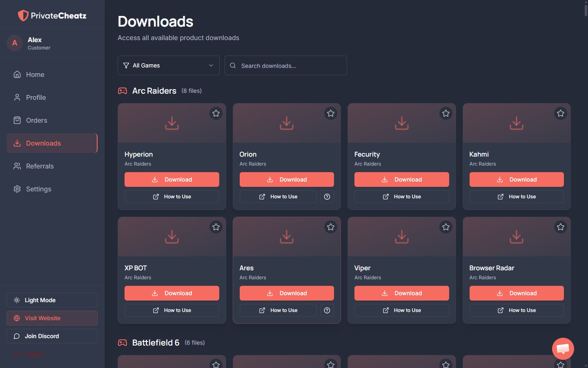
Task: Download the Viper file
Action: point(402,293)
